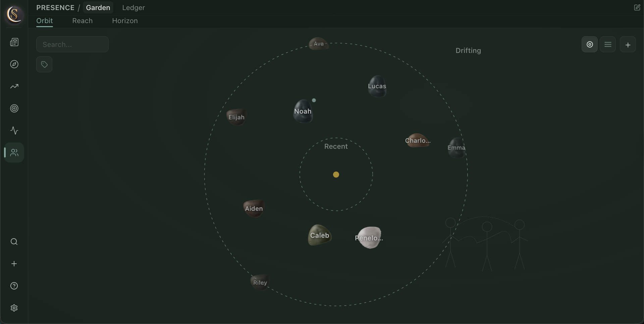The height and width of the screenshot is (324, 644).
Task: Click the compass icon in sidebar
Action: tap(14, 64)
